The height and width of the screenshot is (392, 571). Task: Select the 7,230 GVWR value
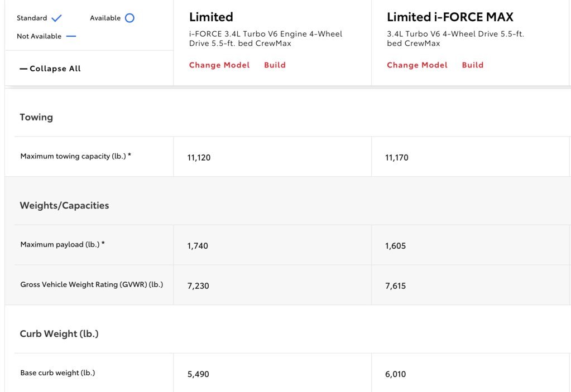(198, 286)
